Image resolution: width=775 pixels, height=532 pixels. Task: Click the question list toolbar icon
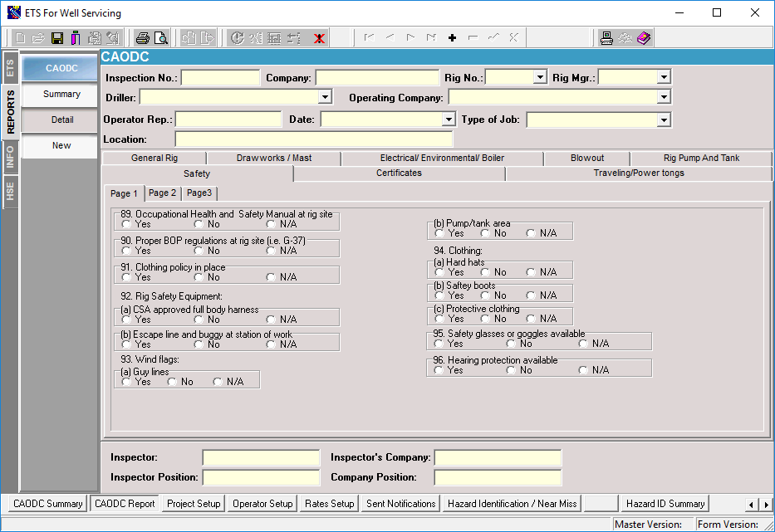point(257,38)
